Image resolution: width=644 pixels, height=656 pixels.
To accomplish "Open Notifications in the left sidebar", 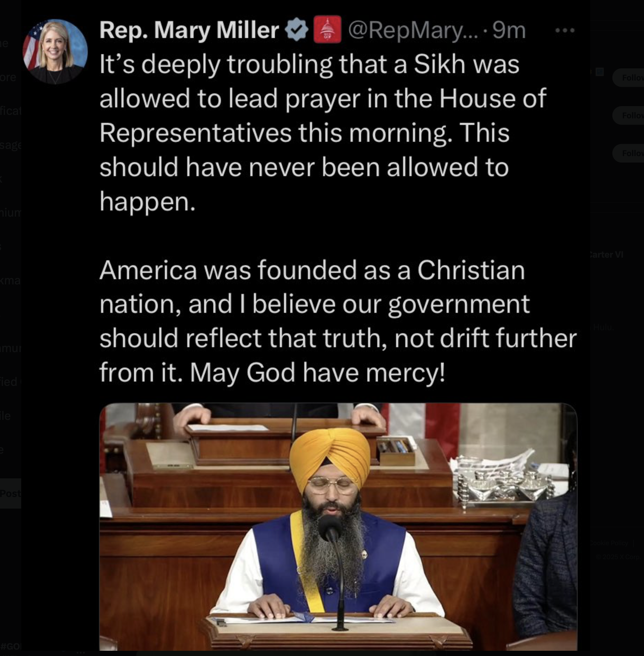I will point(10,111).
